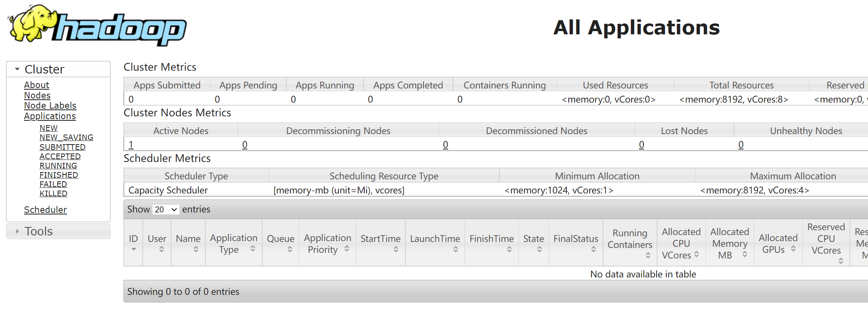Image resolution: width=868 pixels, height=315 pixels.
Task: Sort by Application Type column
Action: [x=234, y=243]
